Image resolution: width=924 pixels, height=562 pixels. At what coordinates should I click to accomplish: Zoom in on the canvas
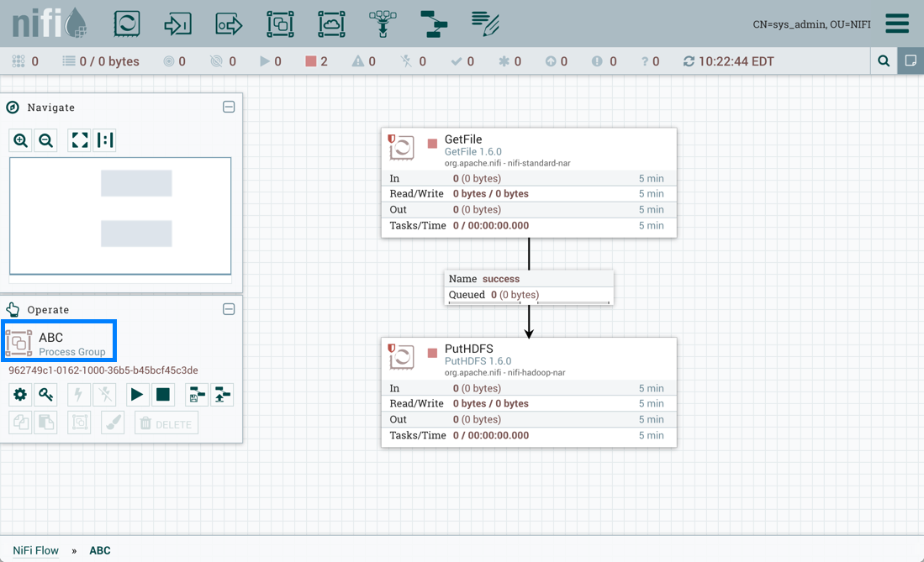[21, 140]
